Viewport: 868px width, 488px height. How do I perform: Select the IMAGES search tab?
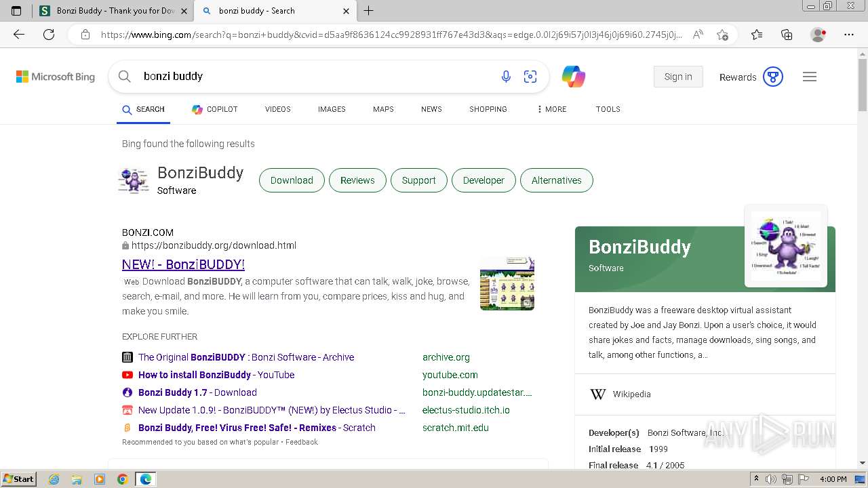click(332, 109)
